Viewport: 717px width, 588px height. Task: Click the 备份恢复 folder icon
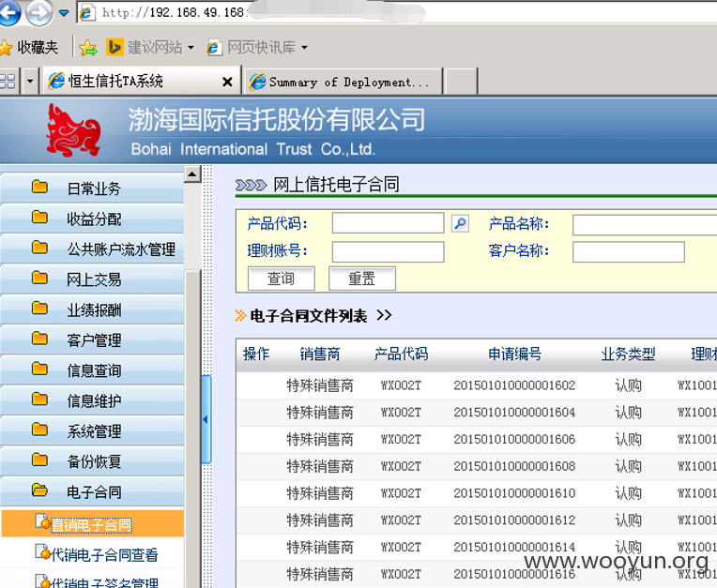[39, 460]
